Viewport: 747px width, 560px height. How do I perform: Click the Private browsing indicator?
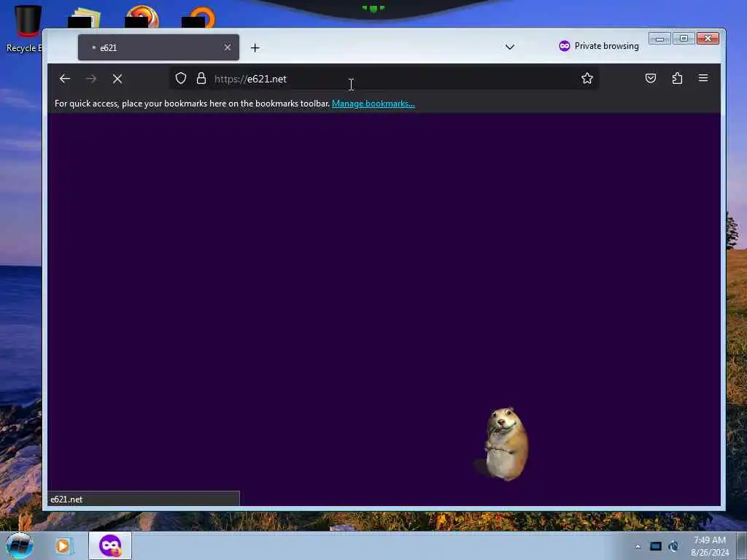pos(598,46)
